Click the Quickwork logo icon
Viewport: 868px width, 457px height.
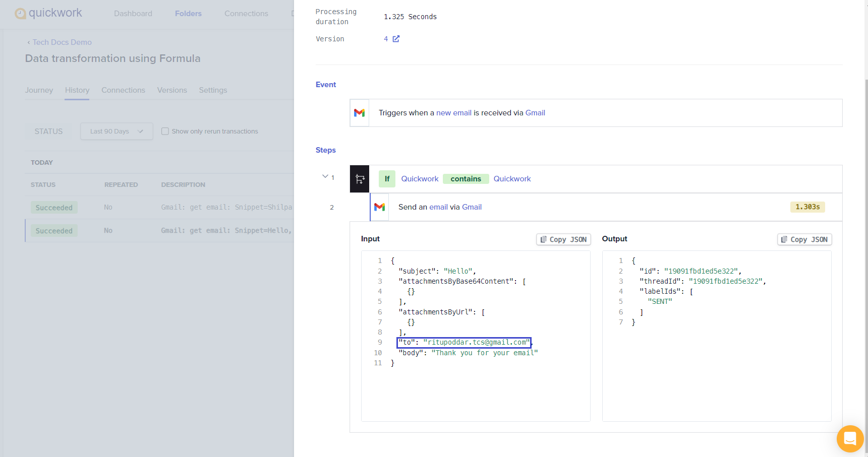[x=20, y=14]
